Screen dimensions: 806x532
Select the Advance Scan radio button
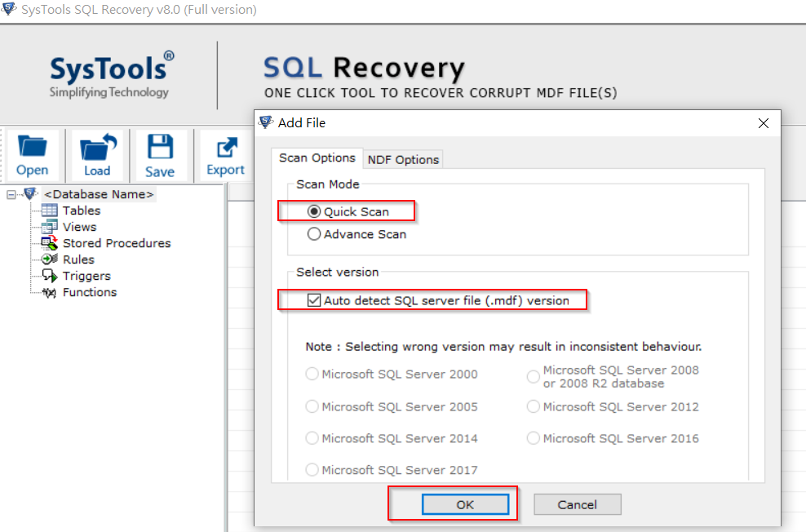313,234
